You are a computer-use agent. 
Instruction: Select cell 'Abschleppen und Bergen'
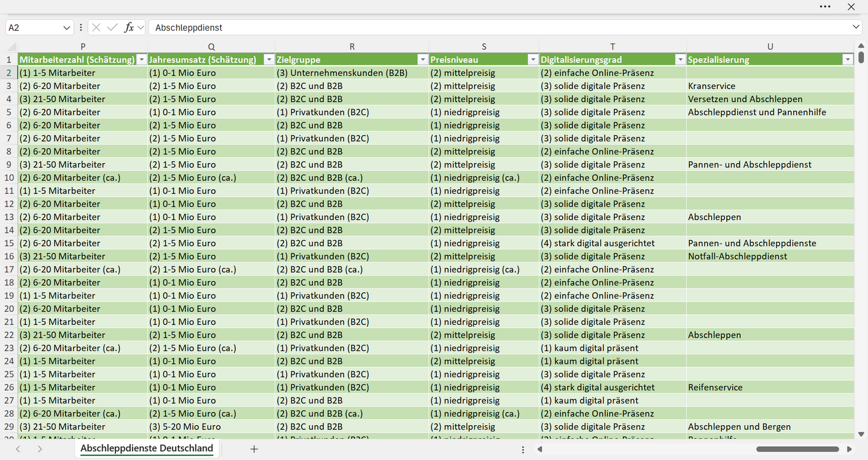[770, 427]
